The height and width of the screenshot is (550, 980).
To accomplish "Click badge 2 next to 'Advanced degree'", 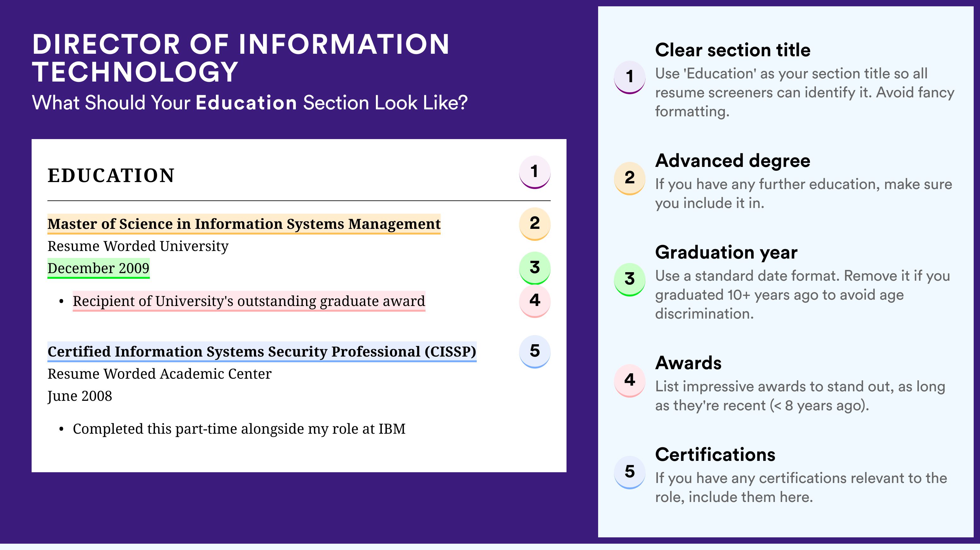I will point(630,178).
